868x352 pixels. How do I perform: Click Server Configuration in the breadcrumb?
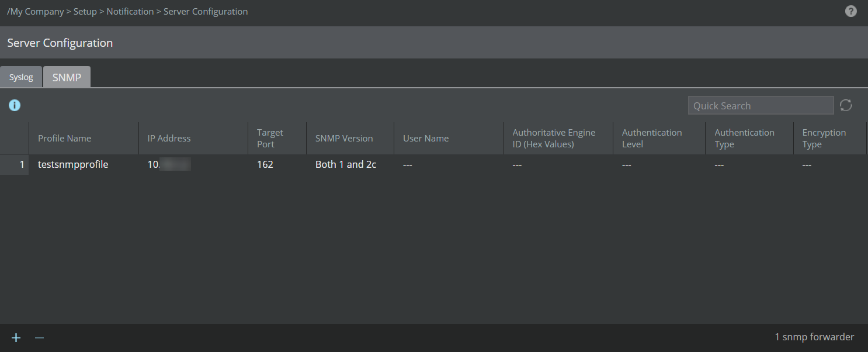tap(206, 12)
